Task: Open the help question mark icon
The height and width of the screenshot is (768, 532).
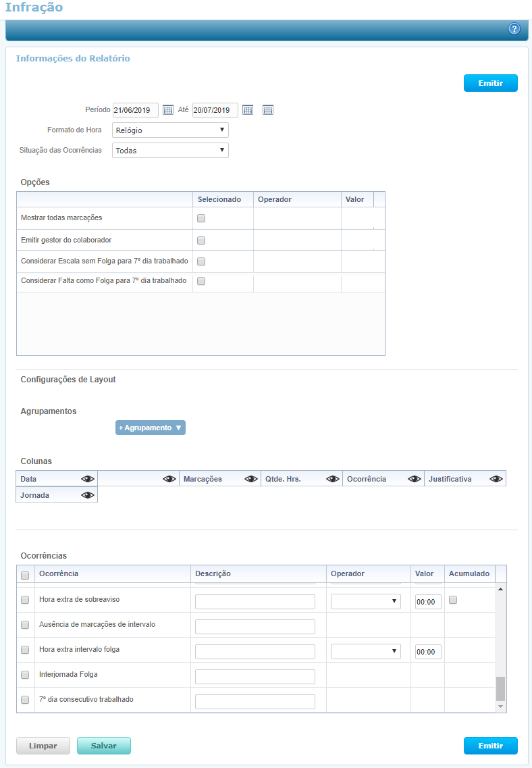Action: [514, 28]
